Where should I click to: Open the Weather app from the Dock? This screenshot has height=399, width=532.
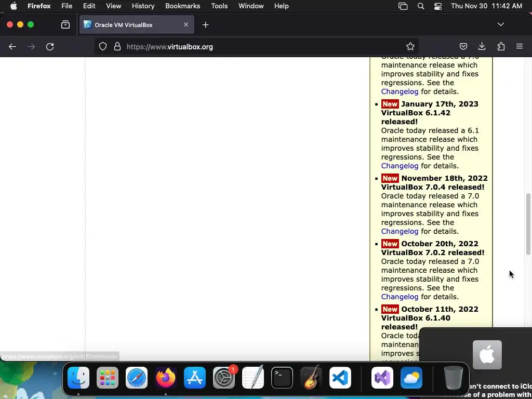click(411, 378)
